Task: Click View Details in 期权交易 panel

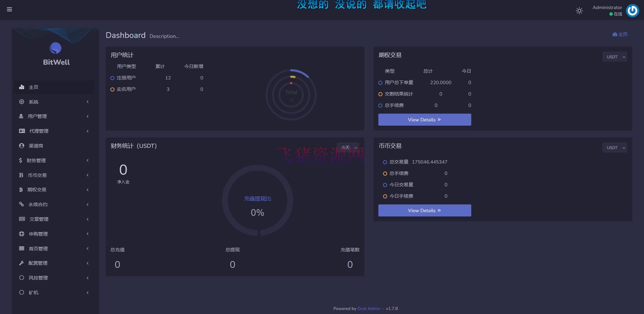Action: (424, 119)
